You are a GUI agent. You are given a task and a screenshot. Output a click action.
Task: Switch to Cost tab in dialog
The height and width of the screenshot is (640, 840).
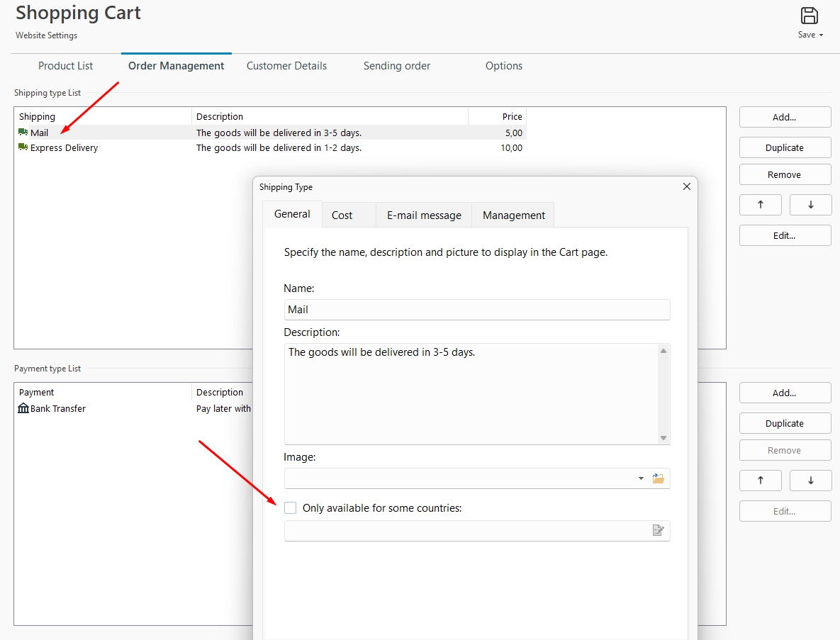(x=349, y=215)
